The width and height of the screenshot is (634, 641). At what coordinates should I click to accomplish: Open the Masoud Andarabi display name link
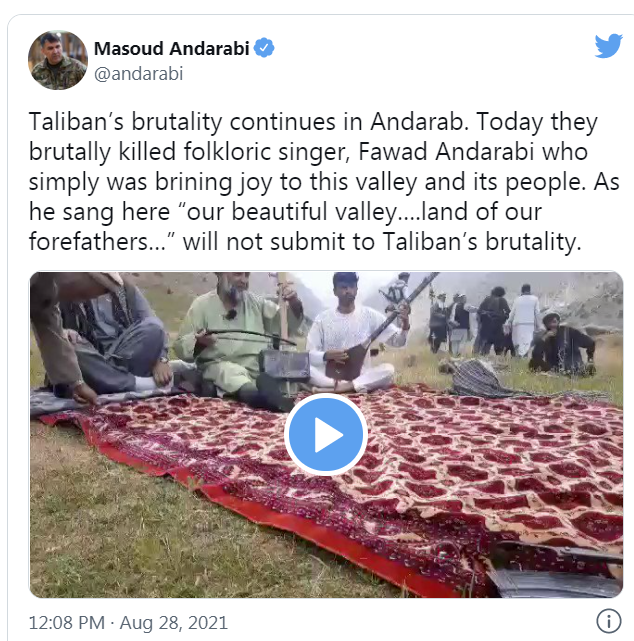[171, 48]
